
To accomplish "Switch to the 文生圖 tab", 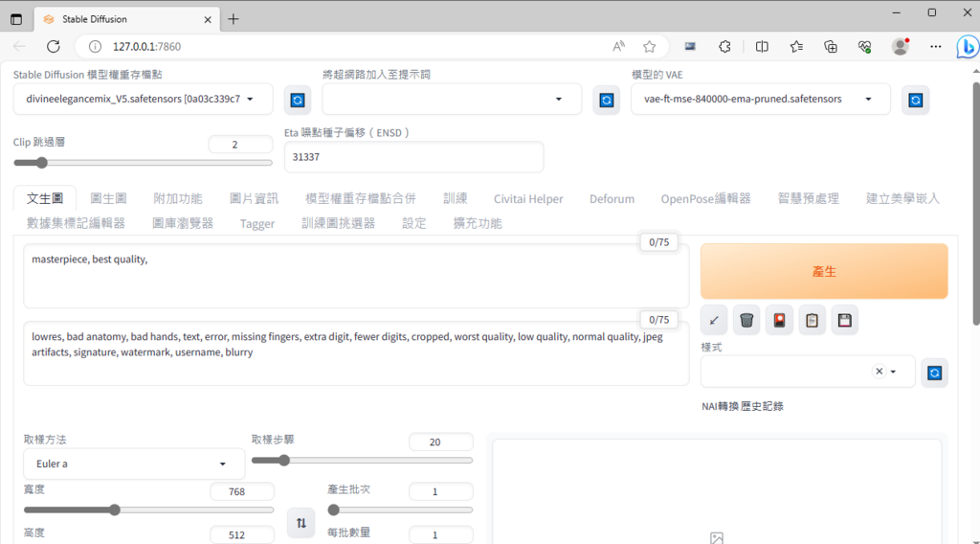I will 45,199.
